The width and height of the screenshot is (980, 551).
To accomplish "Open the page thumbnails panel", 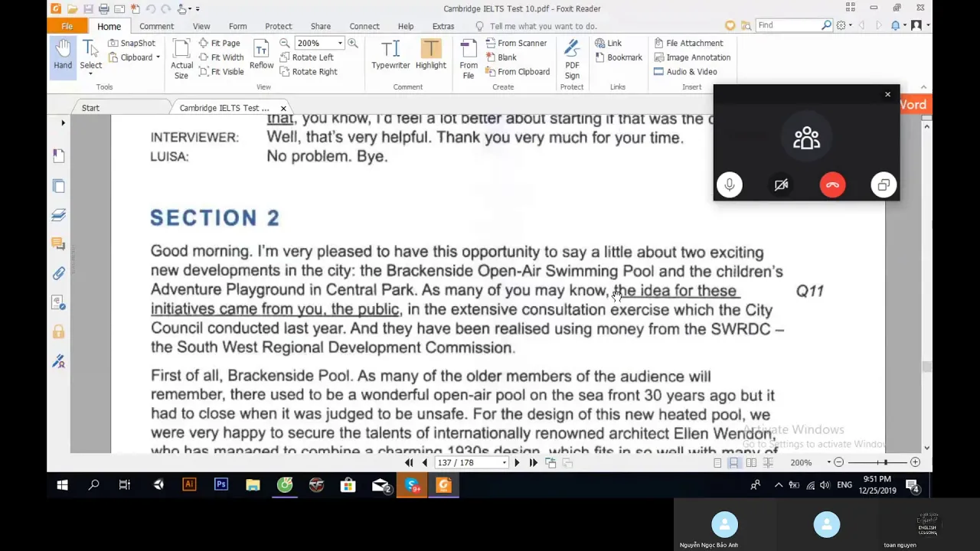I will point(59,186).
